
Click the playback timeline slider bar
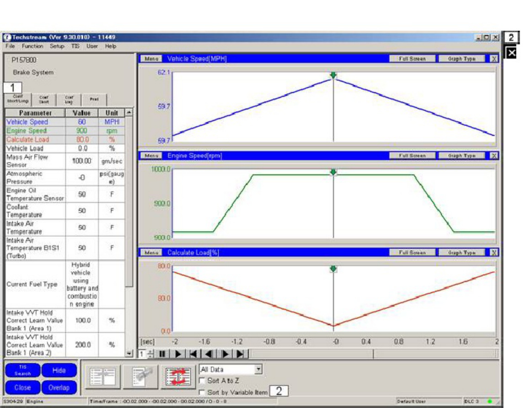pyautogui.click(x=374, y=354)
